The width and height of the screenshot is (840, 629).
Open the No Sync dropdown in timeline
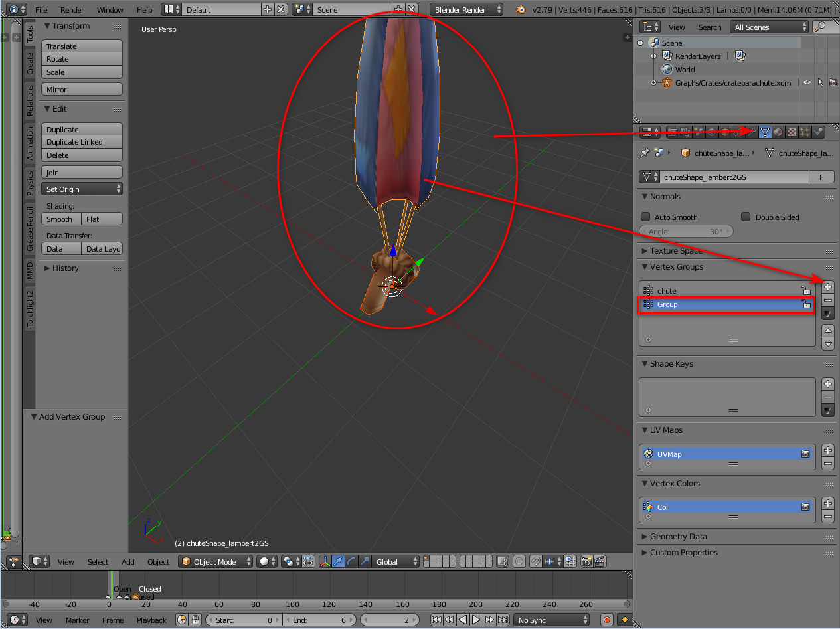pos(552,620)
